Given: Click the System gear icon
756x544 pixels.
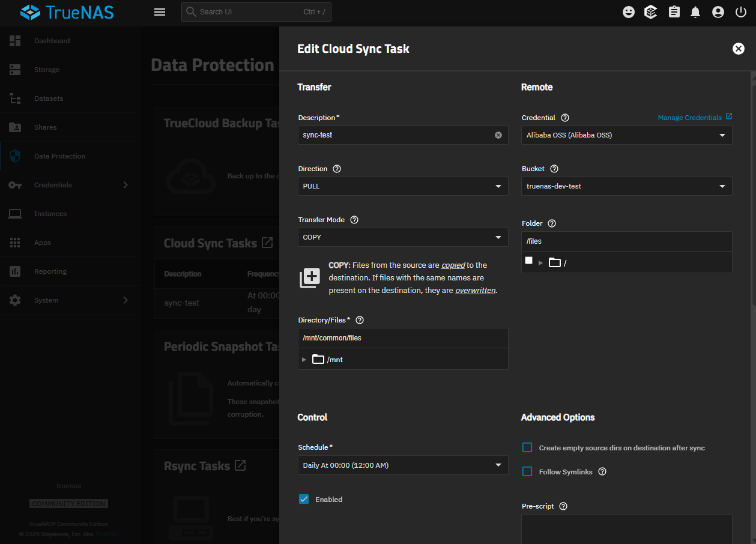Looking at the screenshot, I should (15, 300).
